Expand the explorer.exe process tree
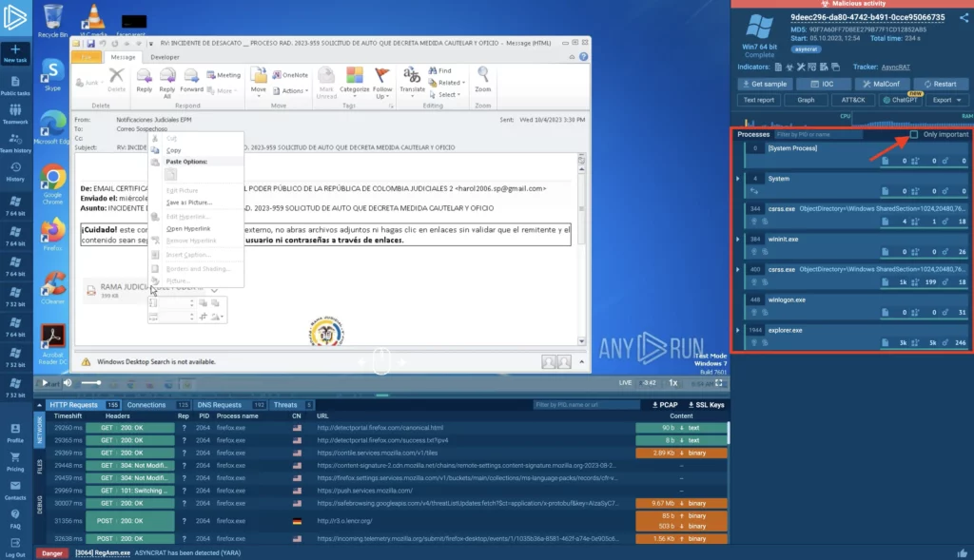The image size is (974, 560). tap(738, 330)
